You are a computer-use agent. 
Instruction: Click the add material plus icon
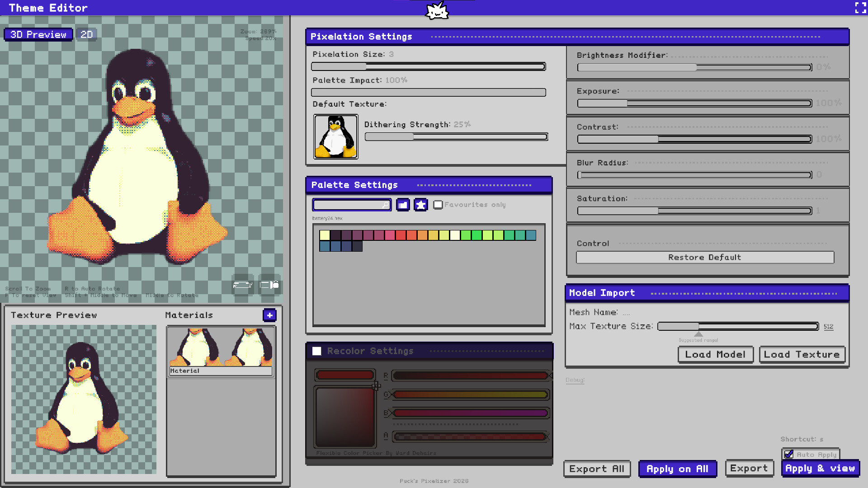point(269,315)
